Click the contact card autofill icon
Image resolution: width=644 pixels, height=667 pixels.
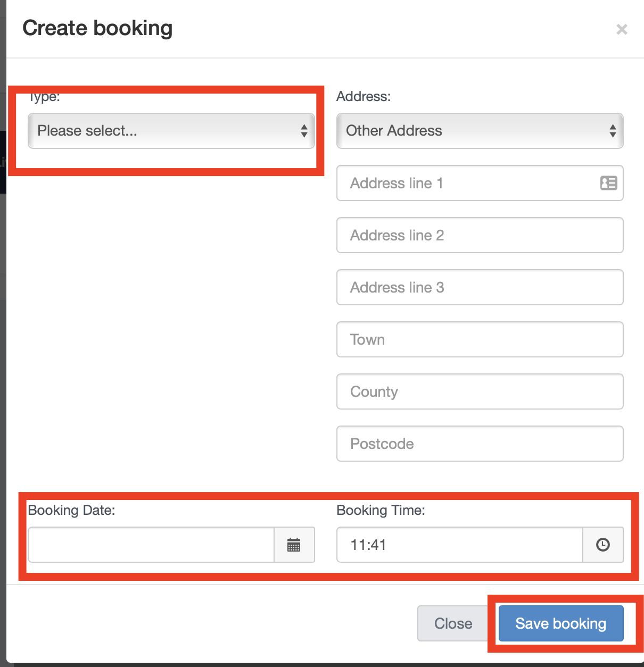608,183
